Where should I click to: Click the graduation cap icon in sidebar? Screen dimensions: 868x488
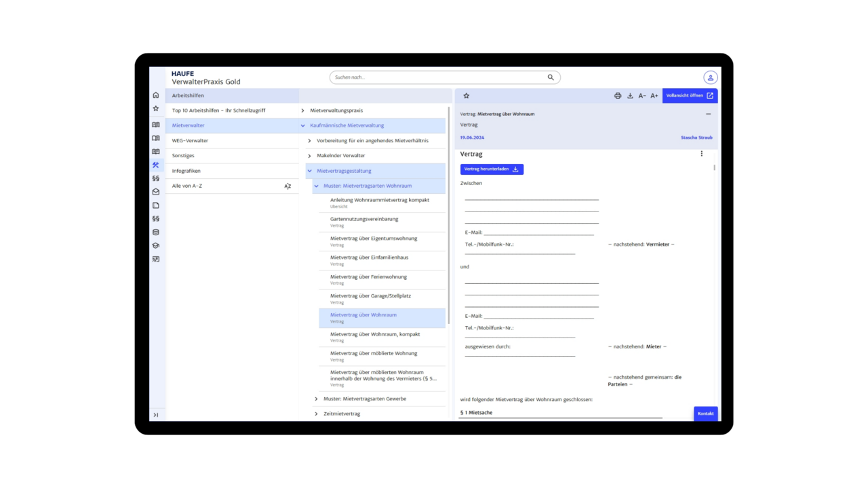click(x=156, y=246)
